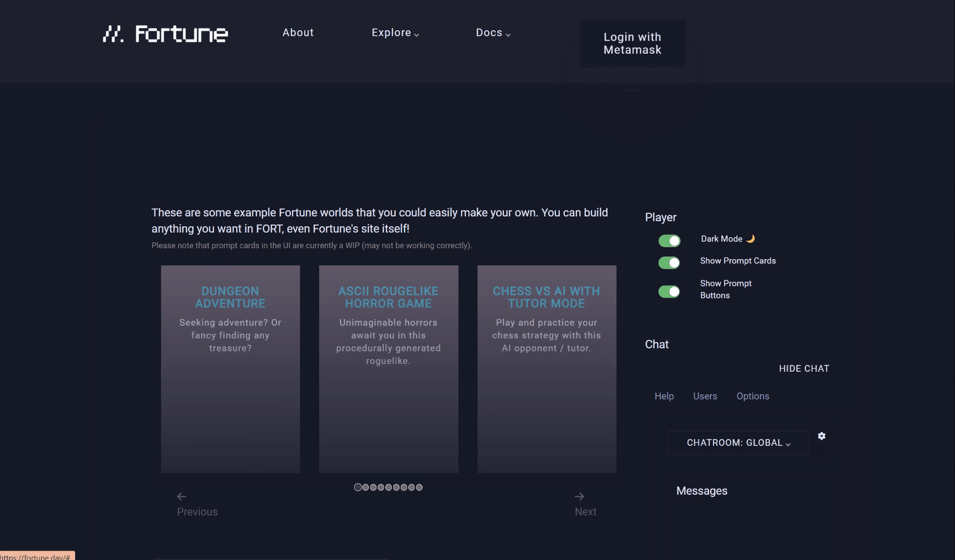Open the Chatroom: Global selector
This screenshot has width=955, height=560.
pyautogui.click(x=738, y=443)
